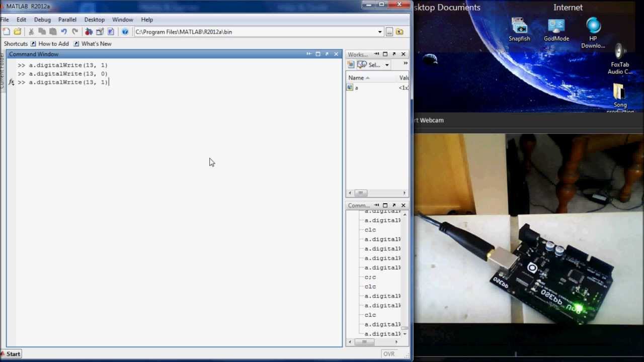Click the fx function browser icon
Viewport: 644px width, 362px height.
click(12, 82)
